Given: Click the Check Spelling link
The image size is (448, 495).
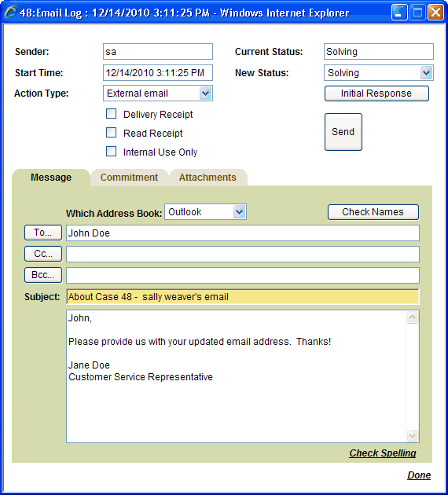Looking at the screenshot, I should 382,453.
